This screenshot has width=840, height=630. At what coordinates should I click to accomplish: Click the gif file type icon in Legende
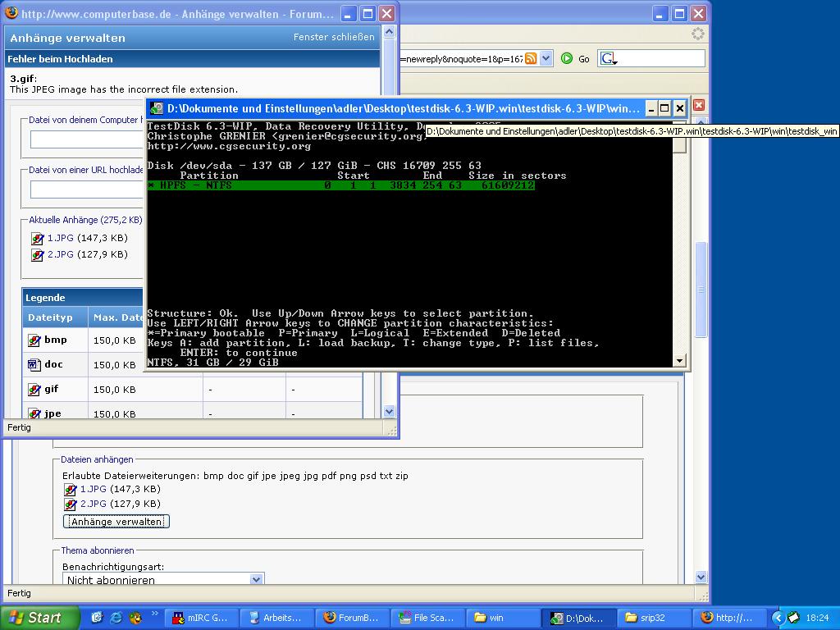click(34, 390)
